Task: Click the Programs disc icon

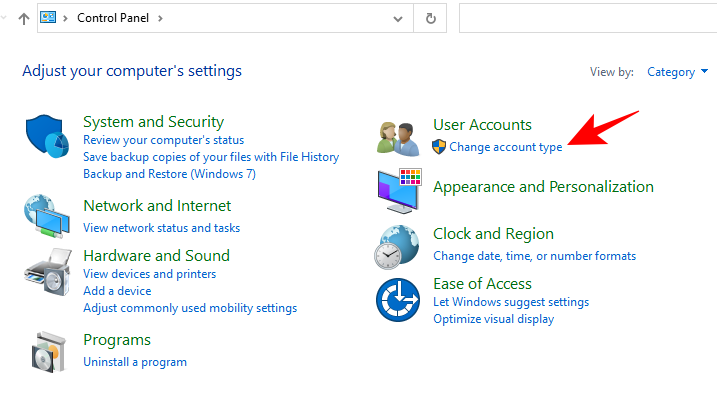Action: [x=47, y=351]
